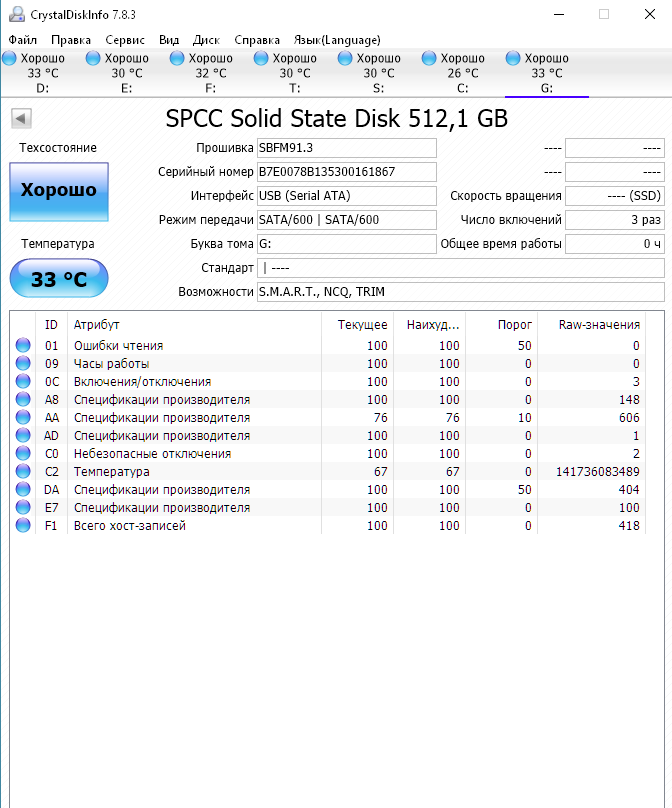
Task: Click the Интерфейс field USB (Serial ATA)
Action: click(x=347, y=196)
